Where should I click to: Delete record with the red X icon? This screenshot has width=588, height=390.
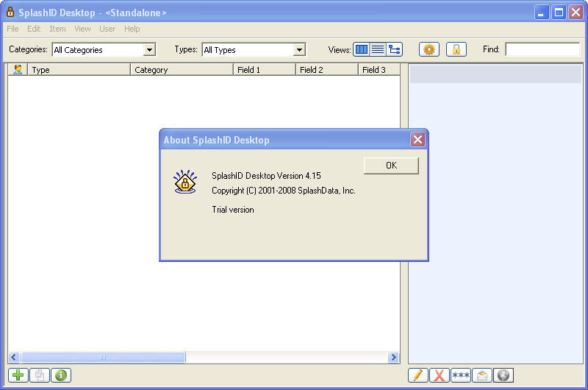pyautogui.click(x=440, y=375)
